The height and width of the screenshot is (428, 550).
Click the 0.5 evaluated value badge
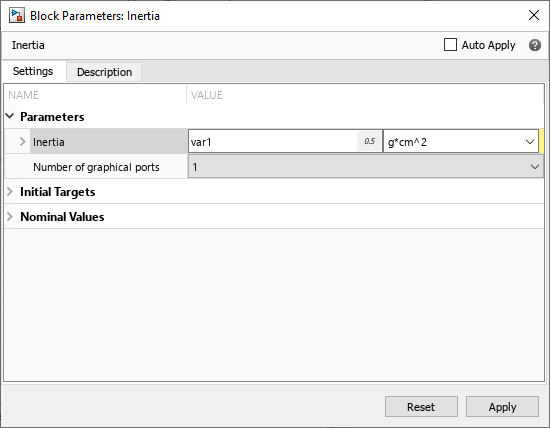[x=369, y=141]
